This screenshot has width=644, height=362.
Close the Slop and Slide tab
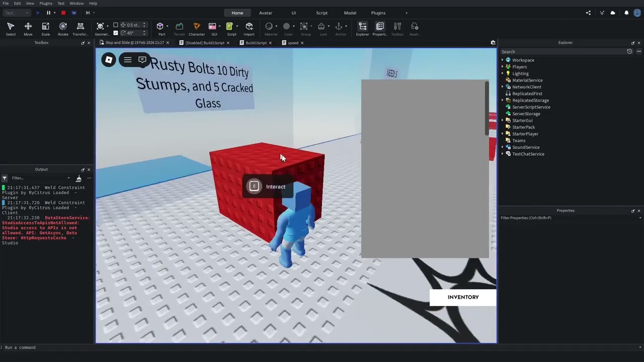[x=168, y=43]
